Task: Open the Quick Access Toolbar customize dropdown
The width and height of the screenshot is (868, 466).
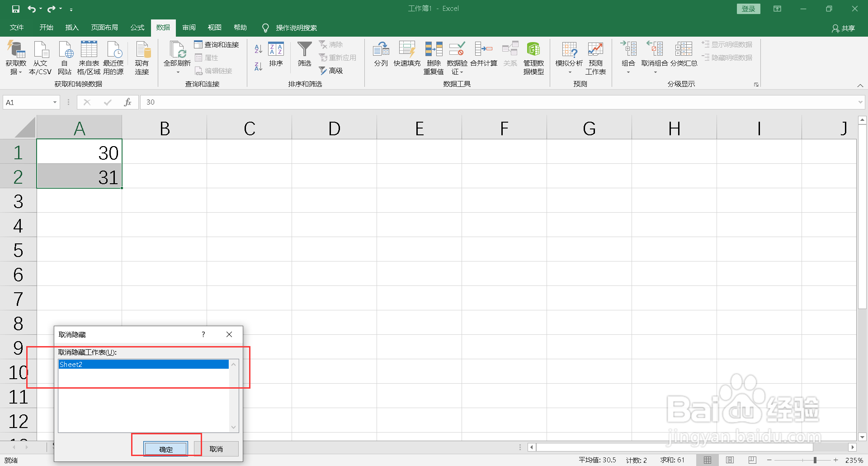Action: 71,9
